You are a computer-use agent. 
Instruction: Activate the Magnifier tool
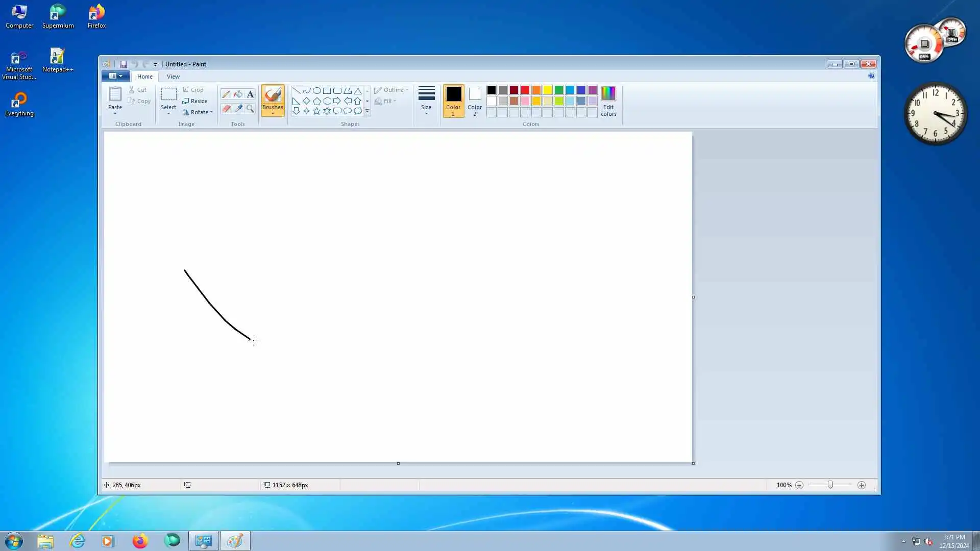tap(250, 109)
